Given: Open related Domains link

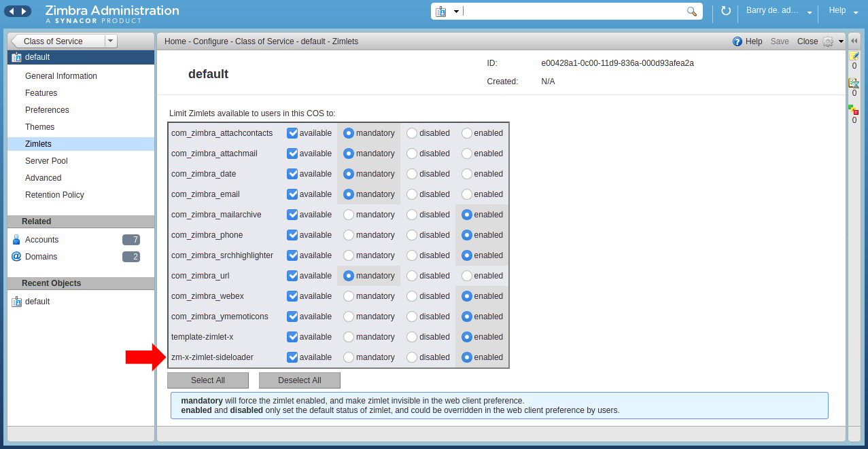Looking at the screenshot, I should 41,257.
